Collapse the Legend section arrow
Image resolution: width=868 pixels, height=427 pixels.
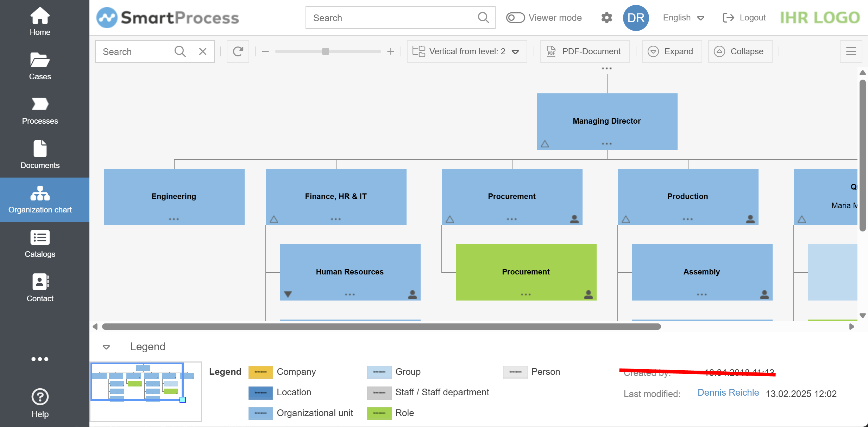pyautogui.click(x=106, y=347)
